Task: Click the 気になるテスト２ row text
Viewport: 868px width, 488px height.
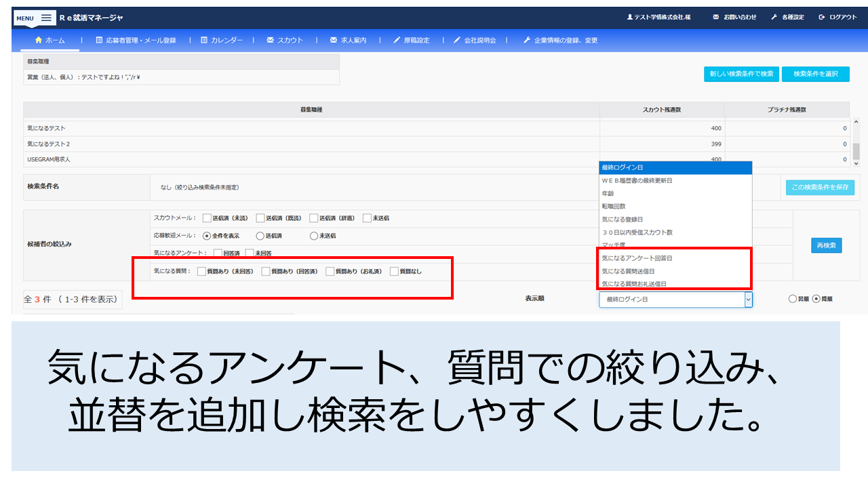Action: (x=49, y=144)
